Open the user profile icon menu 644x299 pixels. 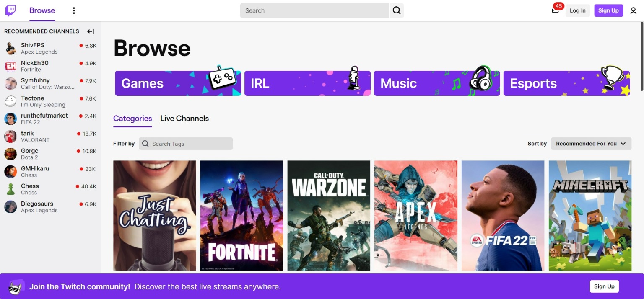[634, 10]
